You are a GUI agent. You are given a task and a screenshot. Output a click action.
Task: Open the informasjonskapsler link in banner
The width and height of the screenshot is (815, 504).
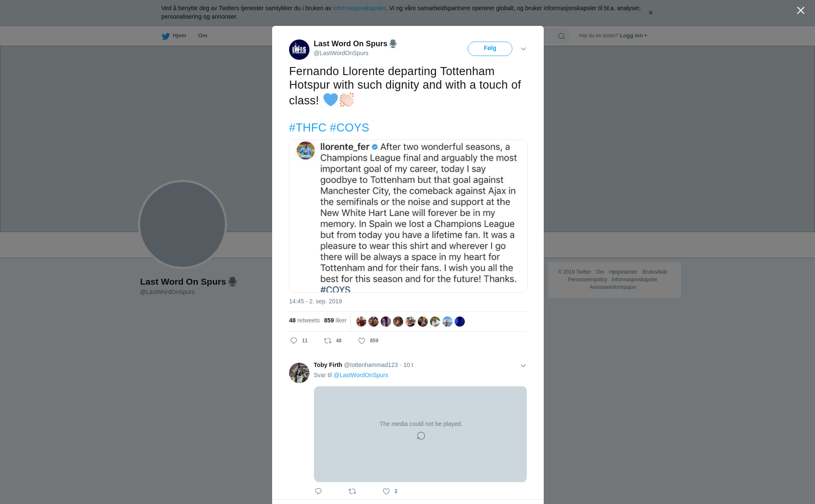pos(359,8)
